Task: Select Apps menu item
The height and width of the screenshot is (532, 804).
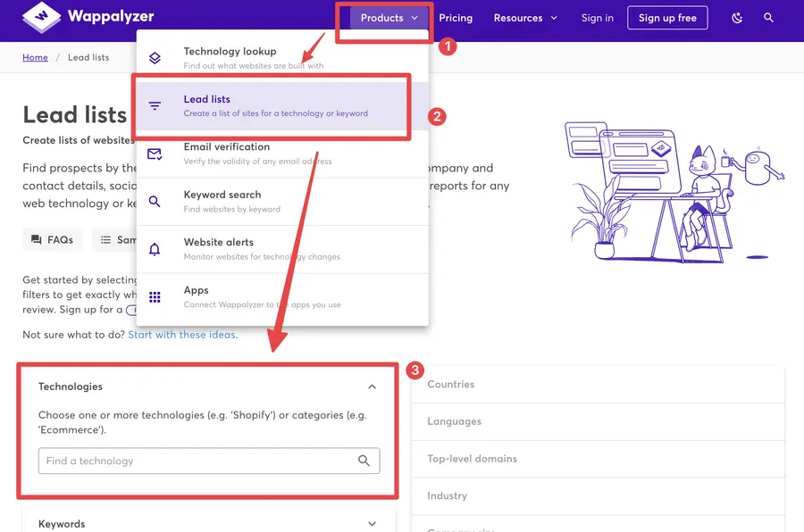Action: pyautogui.click(x=282, y=297)
